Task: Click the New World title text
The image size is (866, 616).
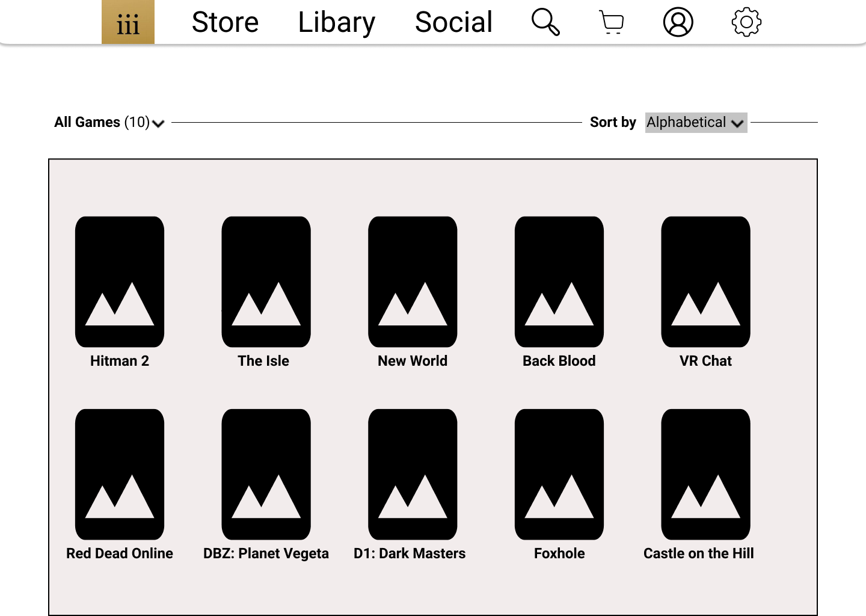Action: click(x=413, y=361)
